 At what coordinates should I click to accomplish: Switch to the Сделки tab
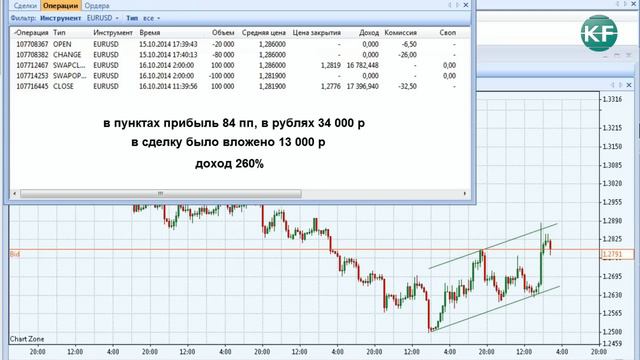click(x=25, y=6)
